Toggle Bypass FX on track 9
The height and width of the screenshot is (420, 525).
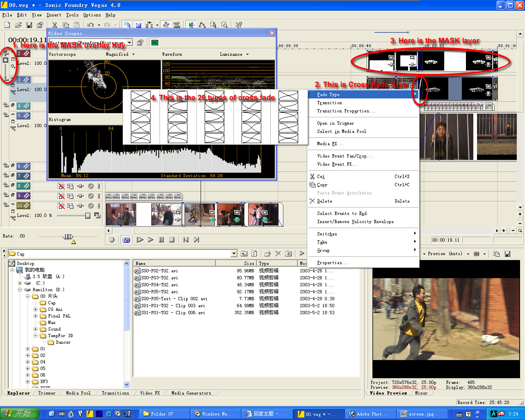[x=61, y=196]
